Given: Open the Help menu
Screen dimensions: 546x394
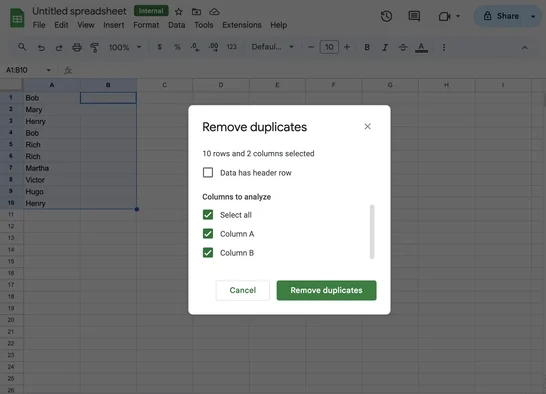Looking at the screenshot, I should (279, 25).
